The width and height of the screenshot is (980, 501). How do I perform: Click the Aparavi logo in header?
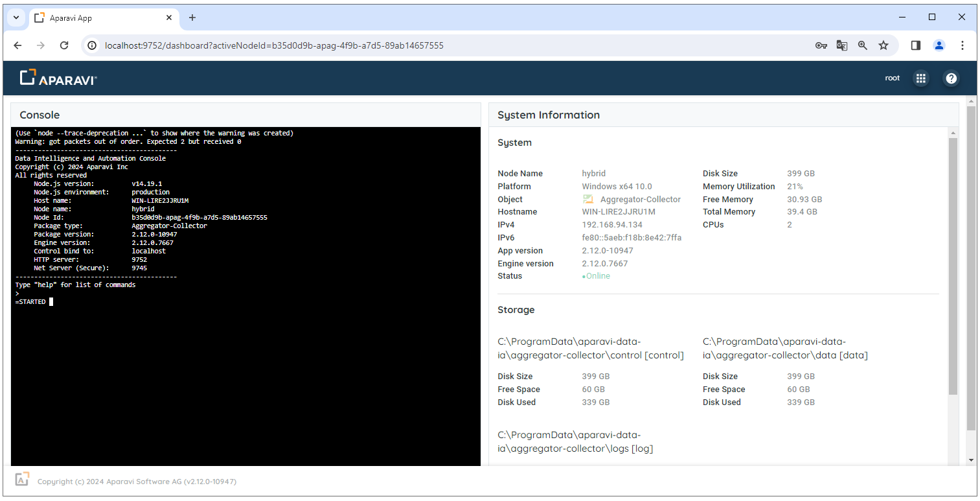click(58, 78)
